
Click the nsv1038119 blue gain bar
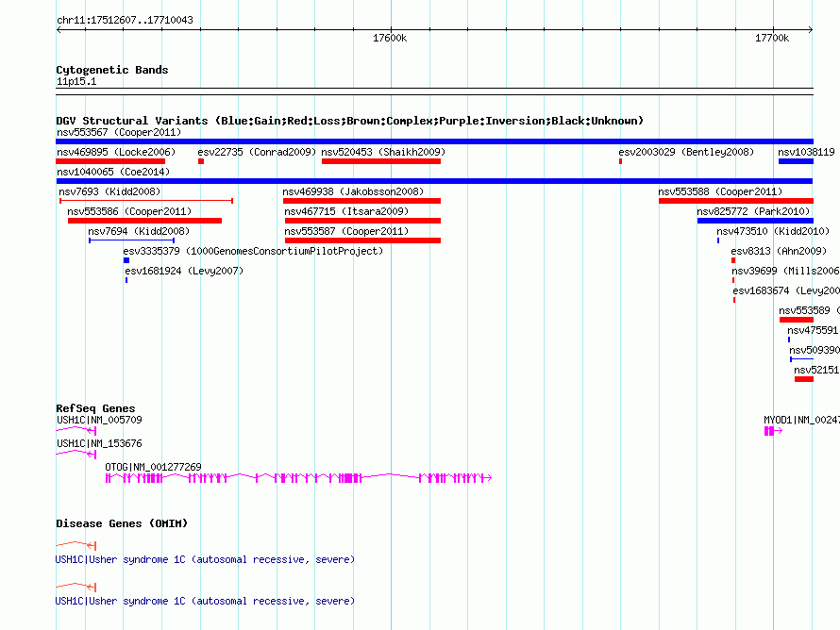[x=796, y=161]
